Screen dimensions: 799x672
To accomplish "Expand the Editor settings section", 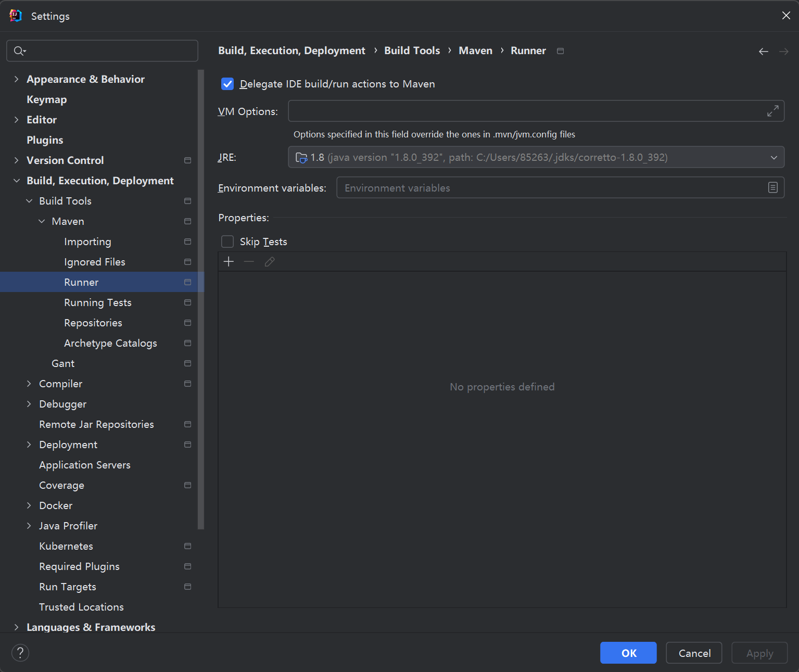I will tap(16, 120).
